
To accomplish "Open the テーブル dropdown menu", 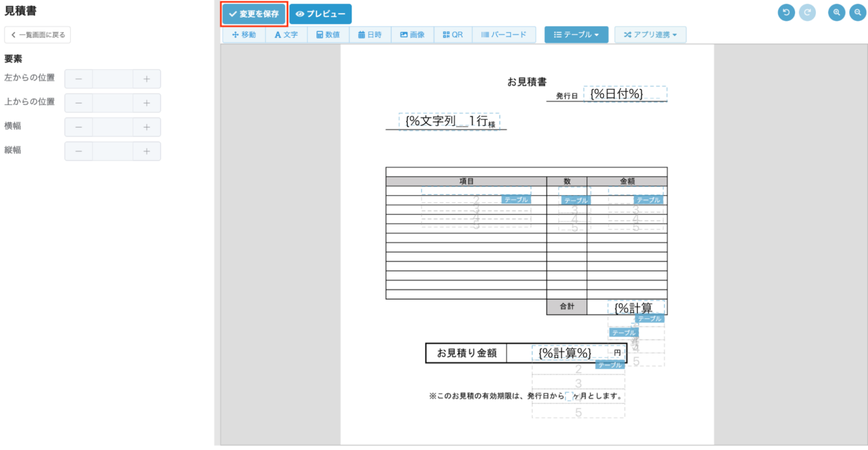I will point(576,34).
